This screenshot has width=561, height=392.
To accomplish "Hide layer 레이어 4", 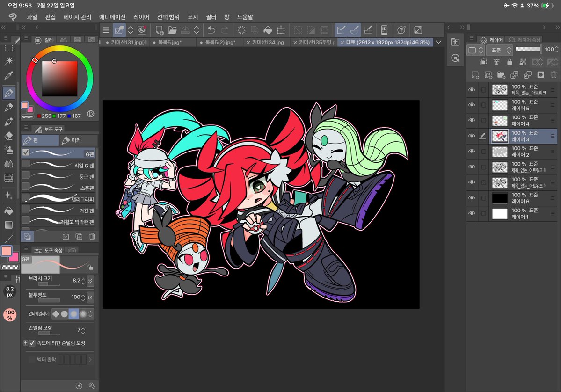I will (472, 120).
